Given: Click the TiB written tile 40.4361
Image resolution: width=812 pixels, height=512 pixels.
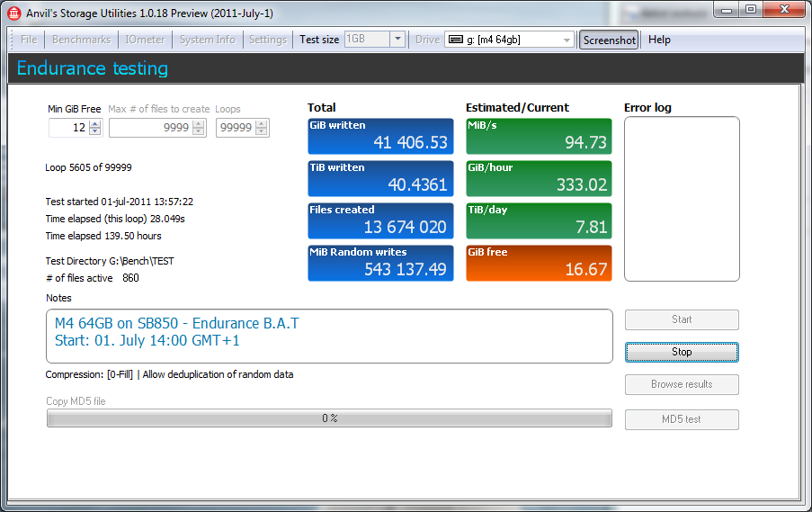Looking at the screenshot, I should tap(380, 179).
